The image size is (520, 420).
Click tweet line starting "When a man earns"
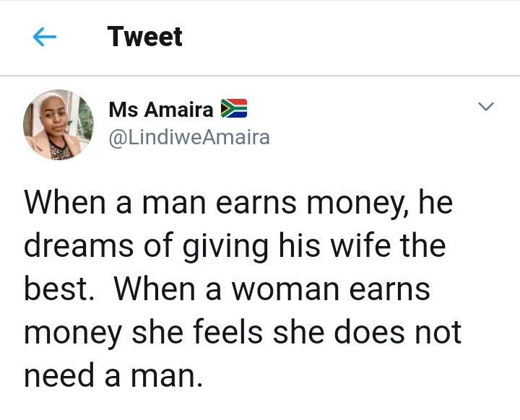click(238, 204)
